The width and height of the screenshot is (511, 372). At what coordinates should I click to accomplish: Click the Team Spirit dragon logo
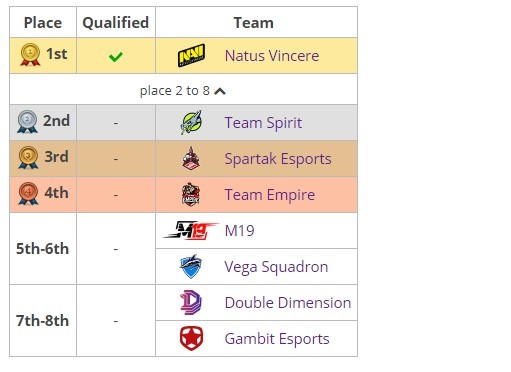[191, 122]
